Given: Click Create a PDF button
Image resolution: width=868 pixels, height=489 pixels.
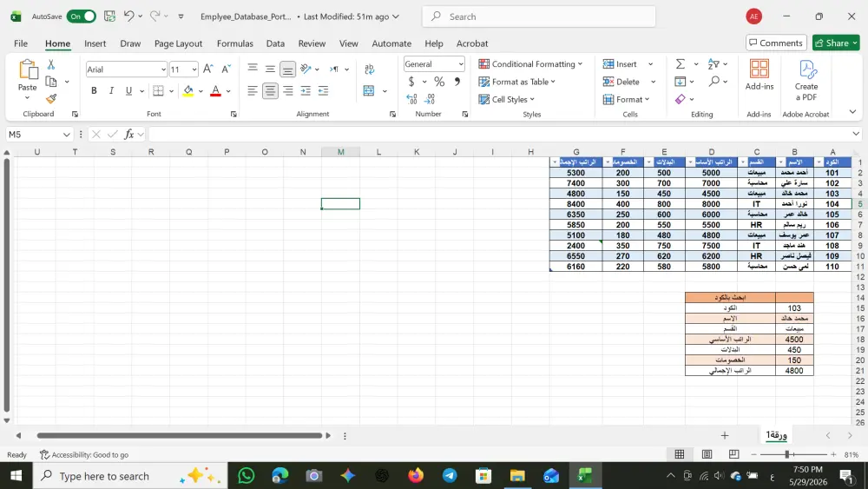Looking at the screenshot, I should click(806, 80).
